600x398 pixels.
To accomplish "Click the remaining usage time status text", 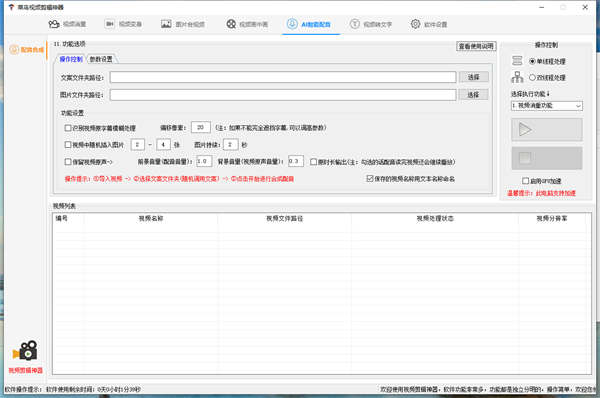I will [93, 390].
